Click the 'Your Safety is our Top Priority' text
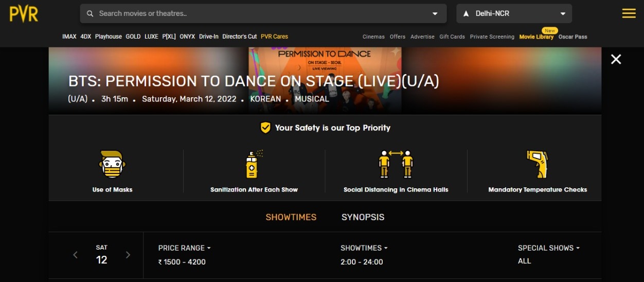644x282 pixels. 333,128
